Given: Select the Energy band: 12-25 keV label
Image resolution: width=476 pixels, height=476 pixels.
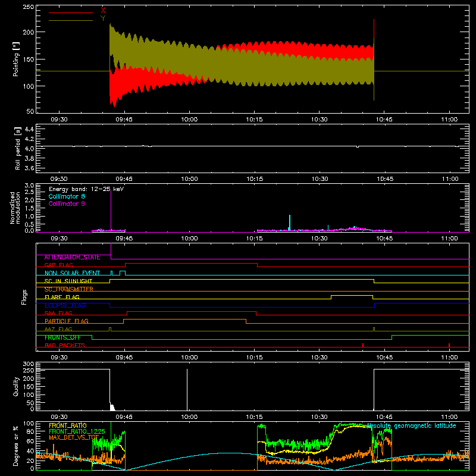Looking at the screenshot, I should click(x=86, y=189).
